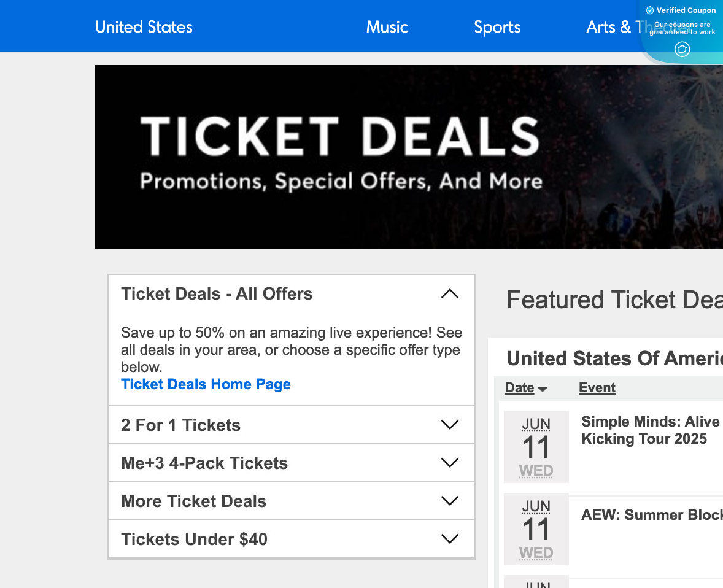Select United States in the navigation bar
This screenshot has width=723, height=588.
143,27
